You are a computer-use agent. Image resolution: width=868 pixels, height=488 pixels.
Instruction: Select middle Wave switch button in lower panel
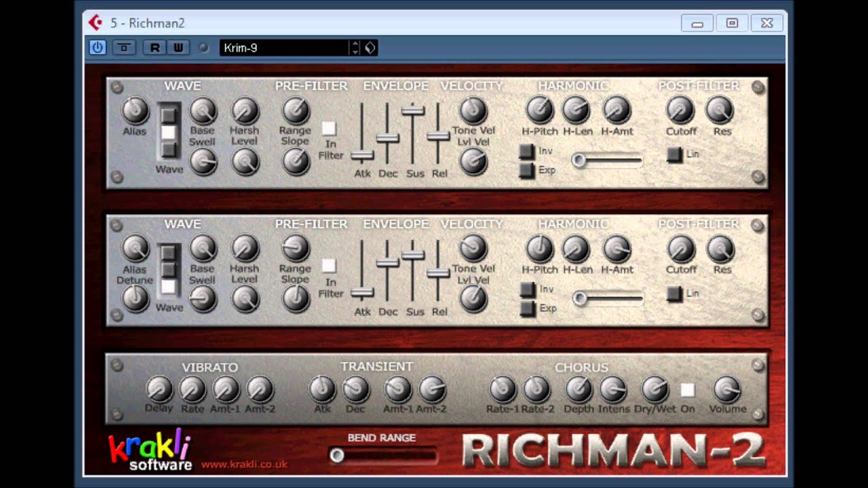(168, 270)
